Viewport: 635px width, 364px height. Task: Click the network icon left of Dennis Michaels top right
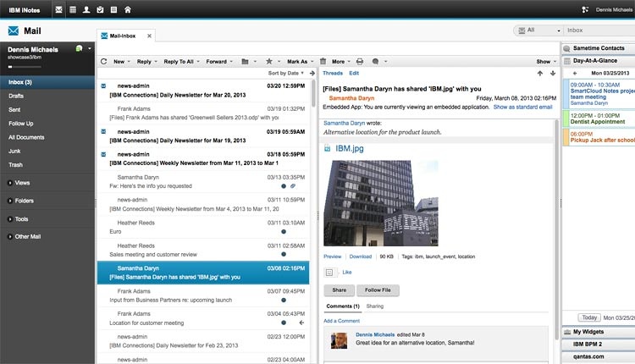[x=585, y=9]
